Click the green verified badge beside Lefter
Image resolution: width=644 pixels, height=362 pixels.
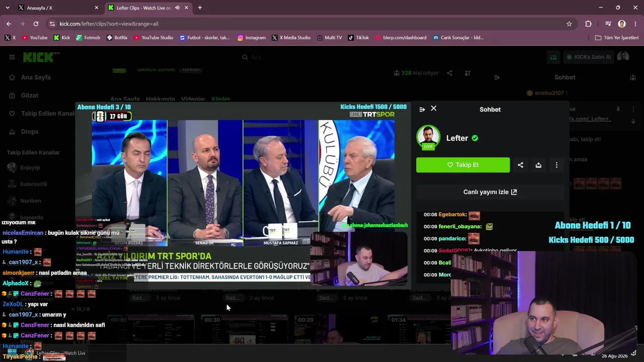pos(475,138)
